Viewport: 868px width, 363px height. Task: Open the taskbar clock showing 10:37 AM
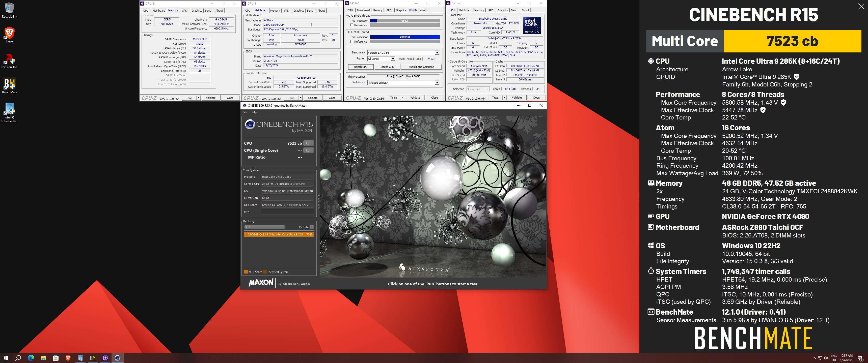click(x=847, y=358)
